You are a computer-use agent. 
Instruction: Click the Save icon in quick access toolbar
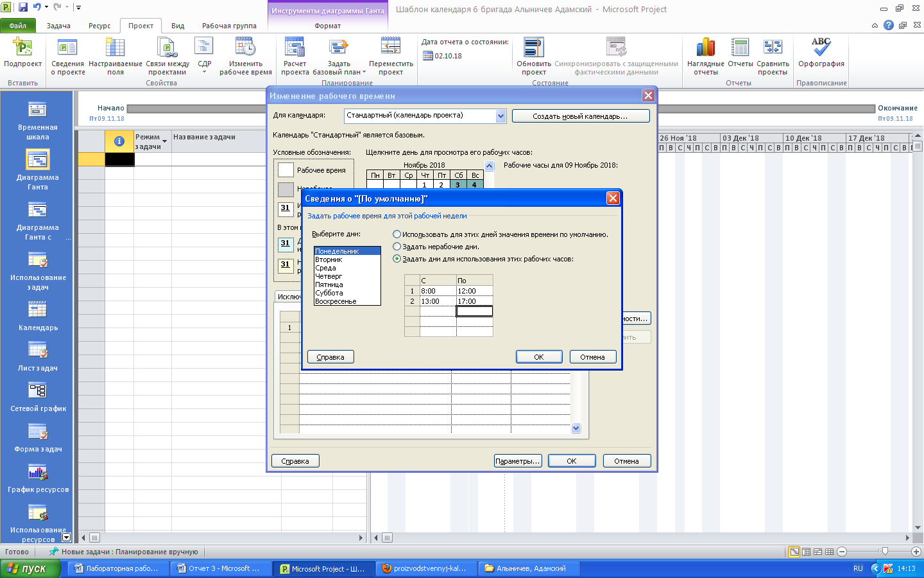pyautogui.click(x=22, y=7)
